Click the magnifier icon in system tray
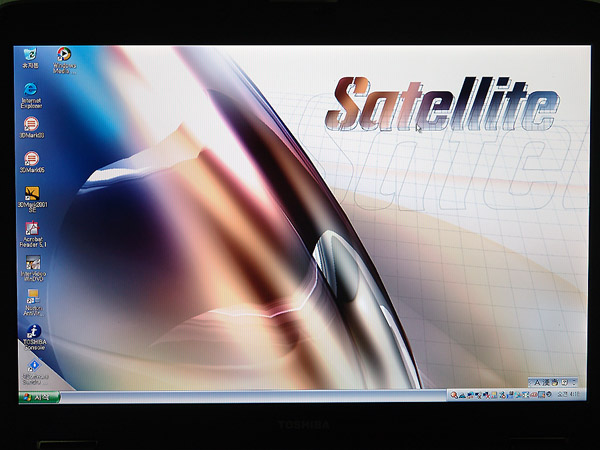This screenshot has width=600, height=450. click(x=454, y=395)
